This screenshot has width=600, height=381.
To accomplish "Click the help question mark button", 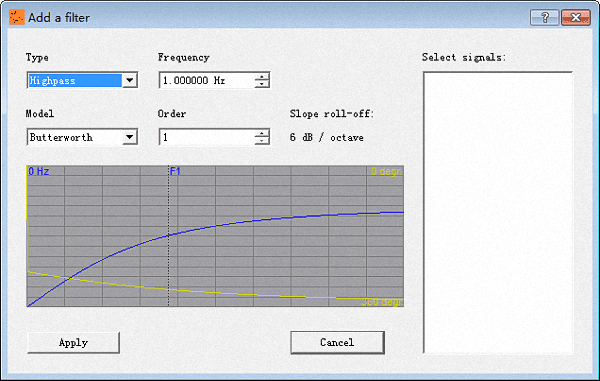I will coord(544,17).
